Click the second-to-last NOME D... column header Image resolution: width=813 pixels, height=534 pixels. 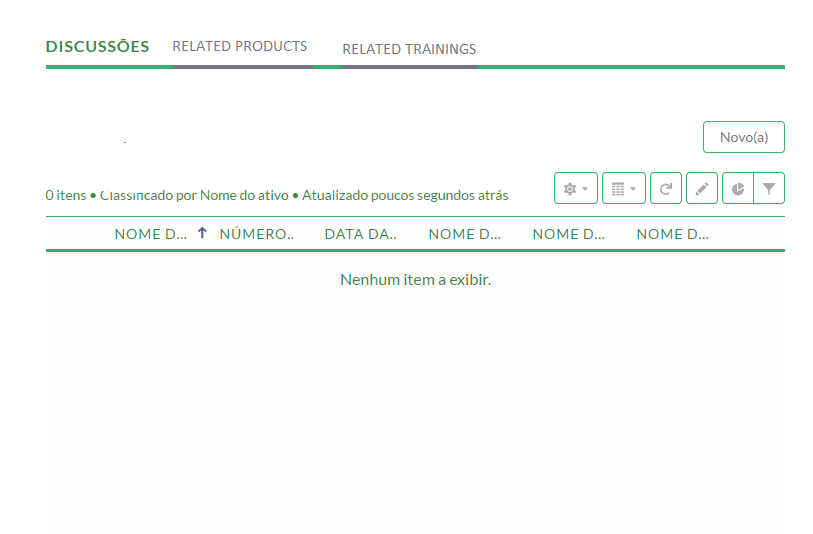569,234
